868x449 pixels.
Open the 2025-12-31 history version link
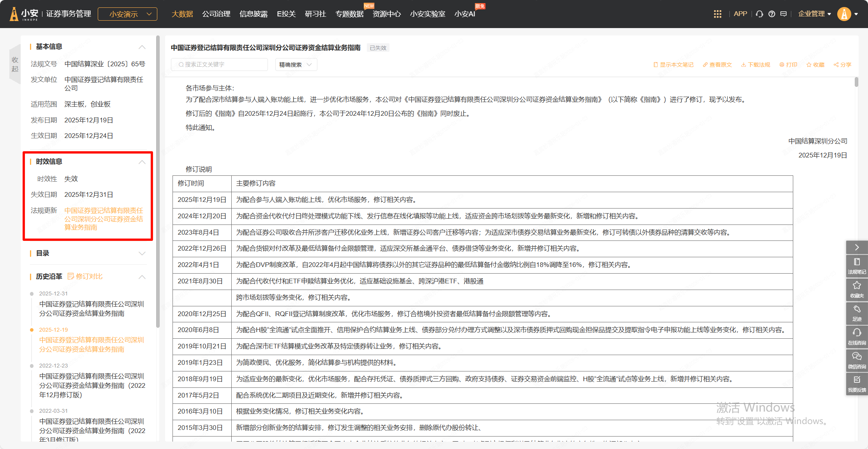point(92,309)
